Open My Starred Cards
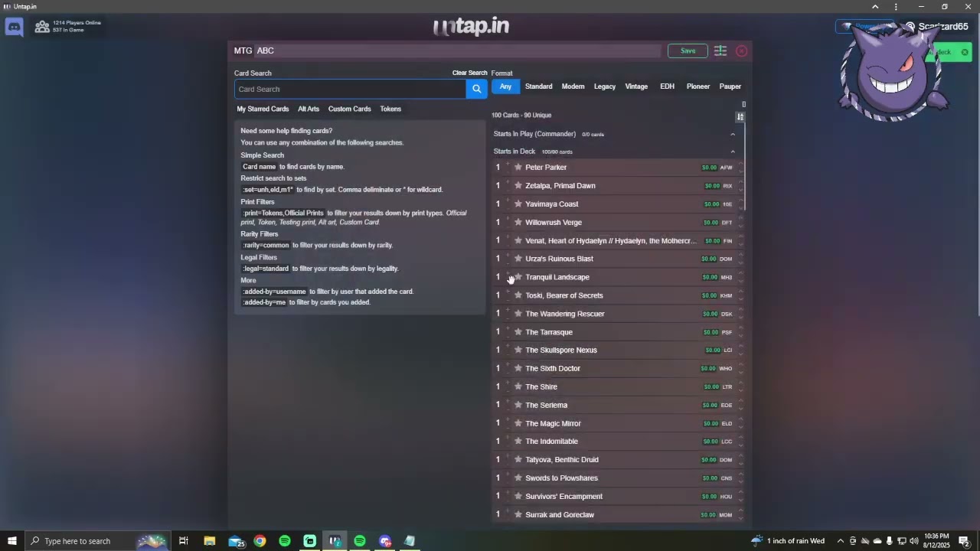The width and height of the screenshot is (980, 551). 263,109
